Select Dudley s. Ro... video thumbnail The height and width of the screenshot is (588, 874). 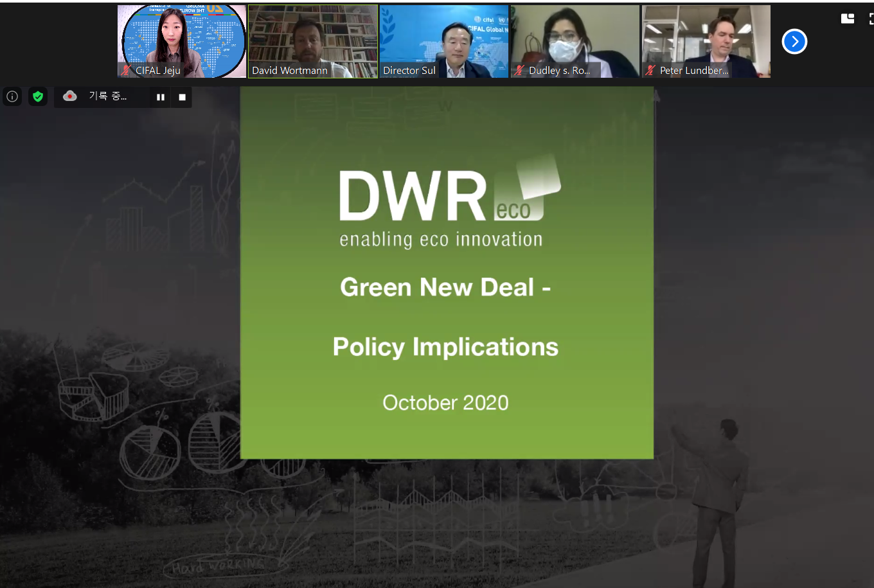tap(575, 41)
